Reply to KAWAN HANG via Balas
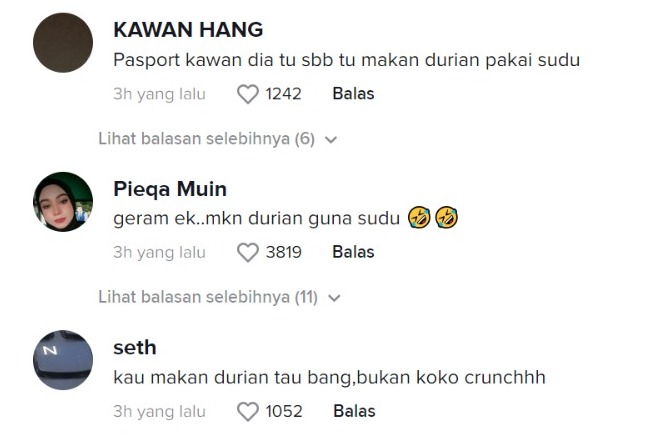 pyautogui.click(x=353, y=94)
